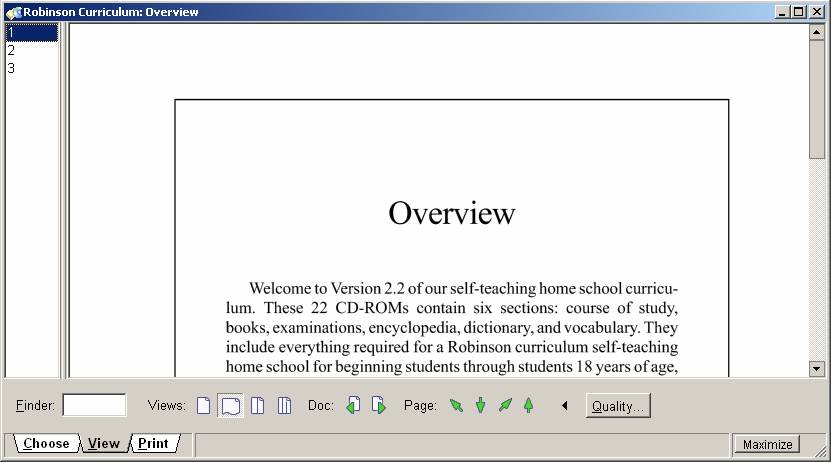Click the green down page arrow
Image resolution: width=831 pixels, height=462 pixels.
click(x=481, y=406)
